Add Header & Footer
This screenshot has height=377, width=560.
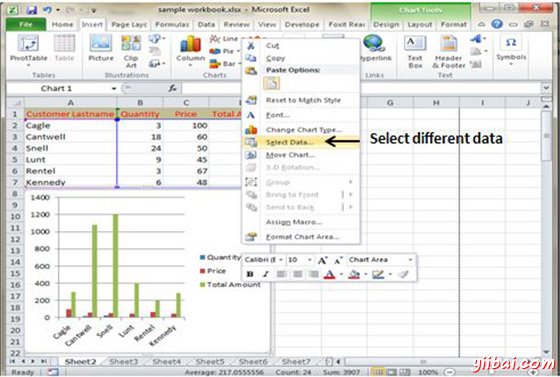[x=449, y=52]
